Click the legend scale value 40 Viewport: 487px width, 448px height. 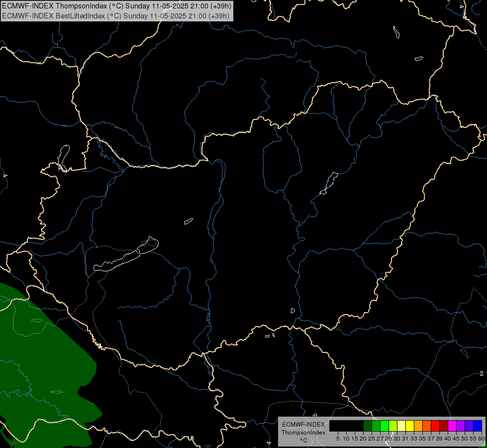(448, 439)
